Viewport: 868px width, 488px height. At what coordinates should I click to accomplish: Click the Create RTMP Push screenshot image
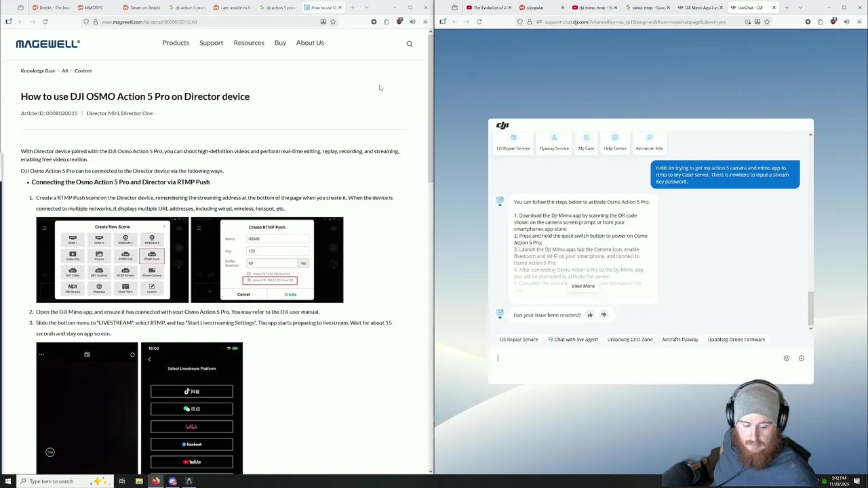click(x=267, y=260)
